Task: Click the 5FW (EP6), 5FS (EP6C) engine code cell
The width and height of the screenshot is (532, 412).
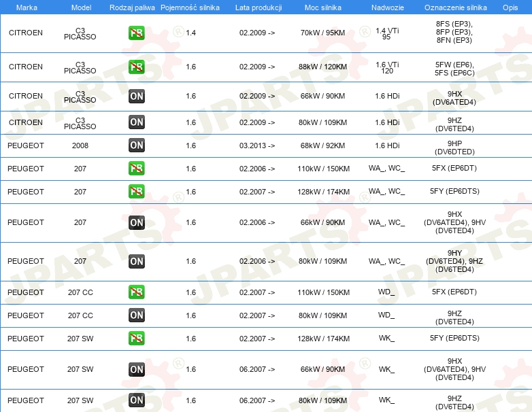Action: click(x=454, y=69)
